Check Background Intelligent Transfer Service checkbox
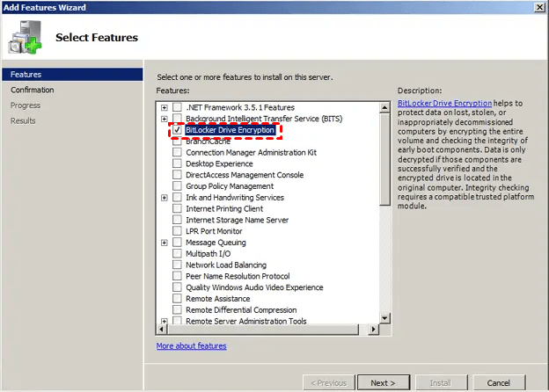 177,118
